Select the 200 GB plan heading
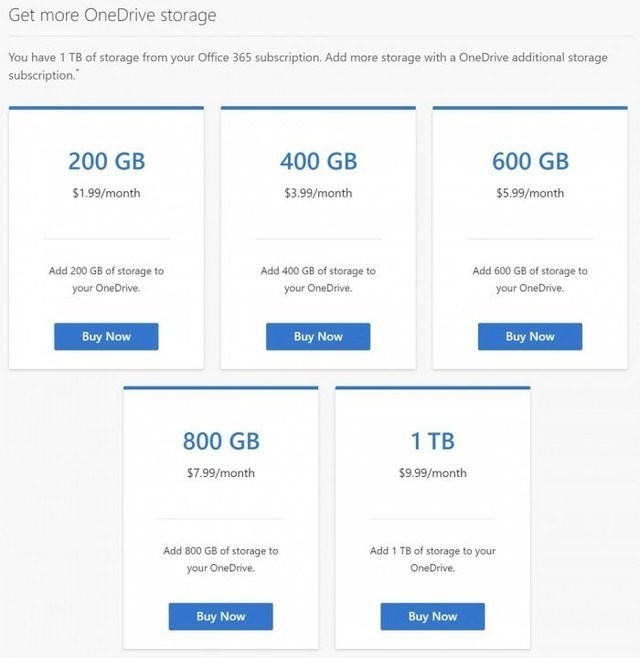This screenshot has width=640, height=658. [107, 161]
